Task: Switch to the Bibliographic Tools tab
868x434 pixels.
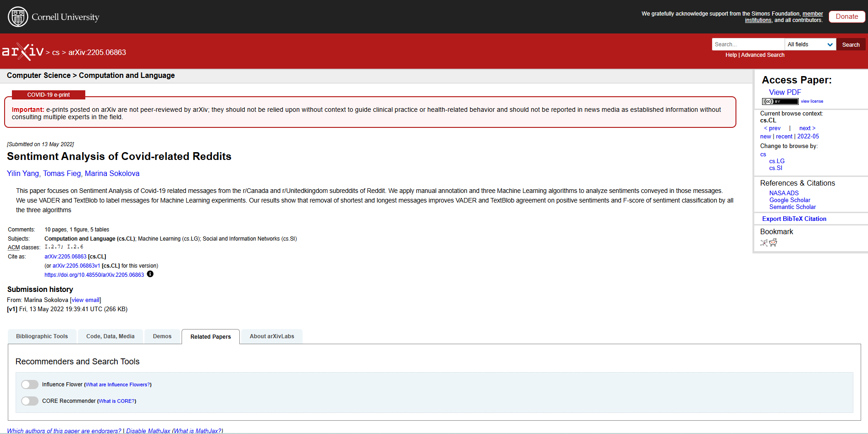Action: (x=42, y=336)
